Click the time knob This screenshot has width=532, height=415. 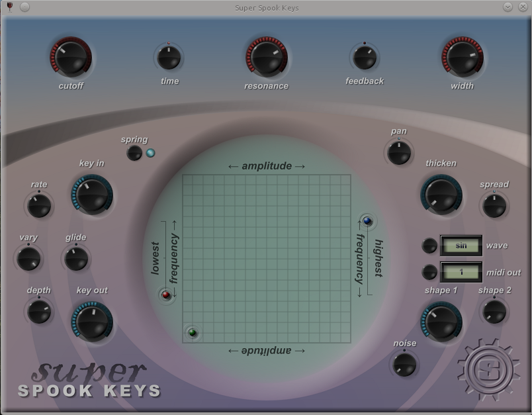click(169, 58)
